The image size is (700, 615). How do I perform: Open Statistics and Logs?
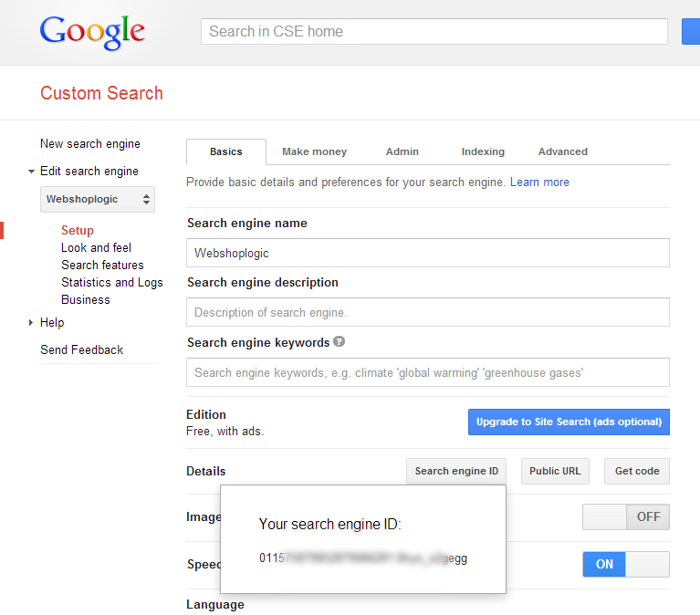[x=112, y=283]
